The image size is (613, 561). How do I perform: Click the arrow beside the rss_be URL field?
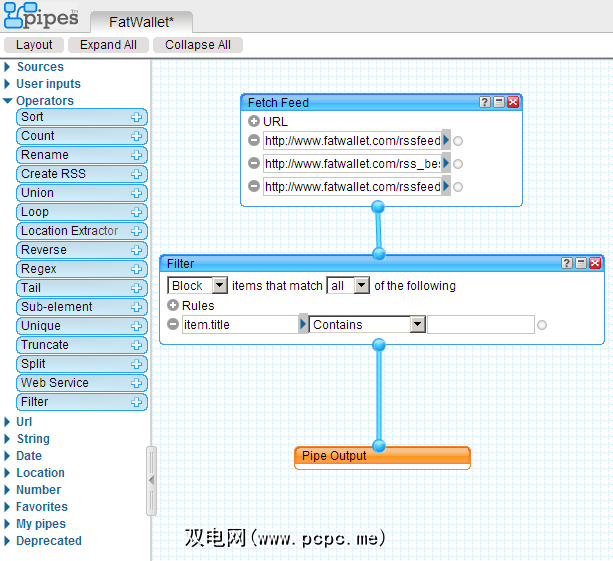pos(446,163)
